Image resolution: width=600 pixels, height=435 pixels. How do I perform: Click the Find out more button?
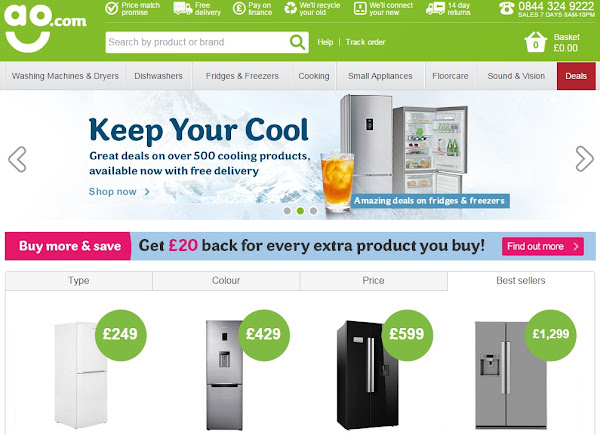[543, 246]
